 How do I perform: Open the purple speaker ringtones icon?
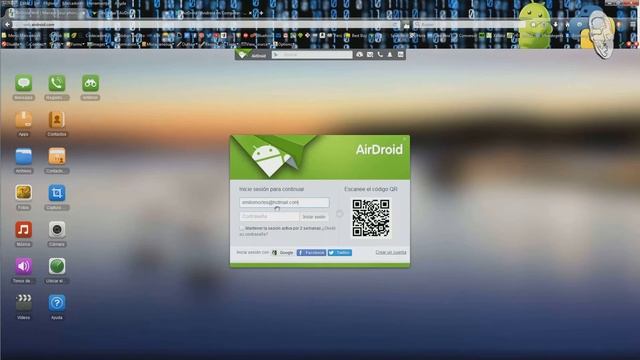pyautogui.click(x=24, y=266)
